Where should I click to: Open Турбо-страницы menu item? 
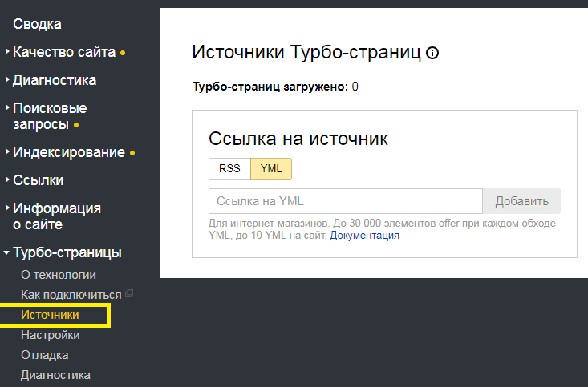pos(67,252)
